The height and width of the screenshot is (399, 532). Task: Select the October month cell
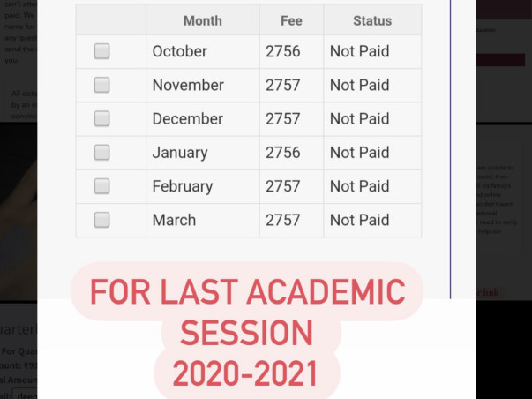[x=180, y=52]
